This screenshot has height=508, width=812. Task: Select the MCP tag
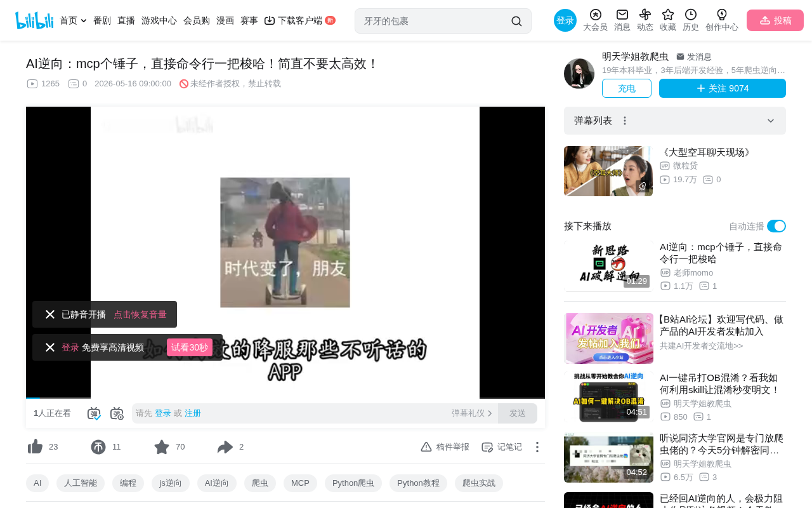300,483
